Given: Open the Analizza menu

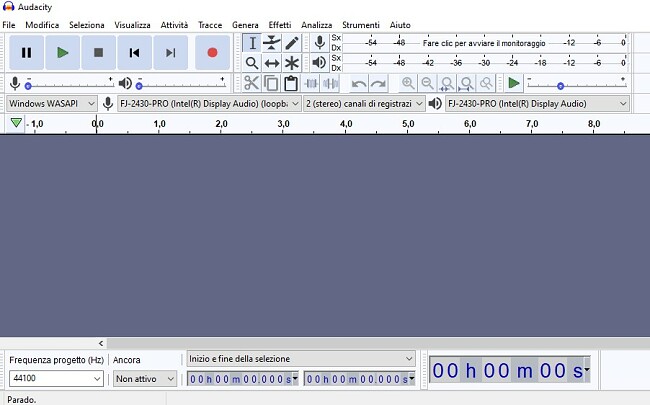Looking at the screenshot, I should coord(316,25).
